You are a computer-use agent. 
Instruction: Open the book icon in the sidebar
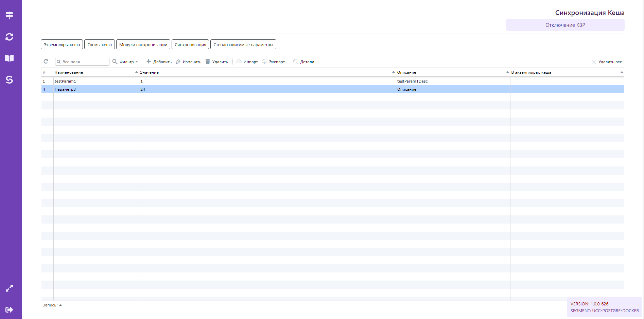10,58
